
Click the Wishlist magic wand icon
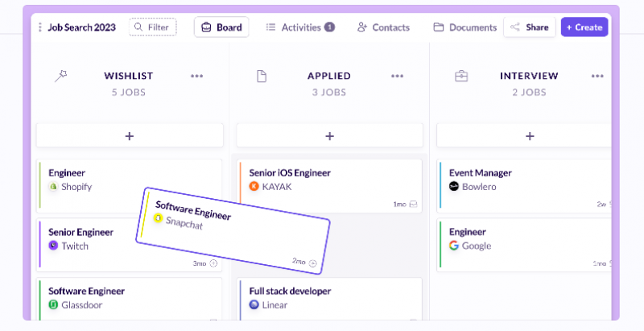tap(60, 77)
